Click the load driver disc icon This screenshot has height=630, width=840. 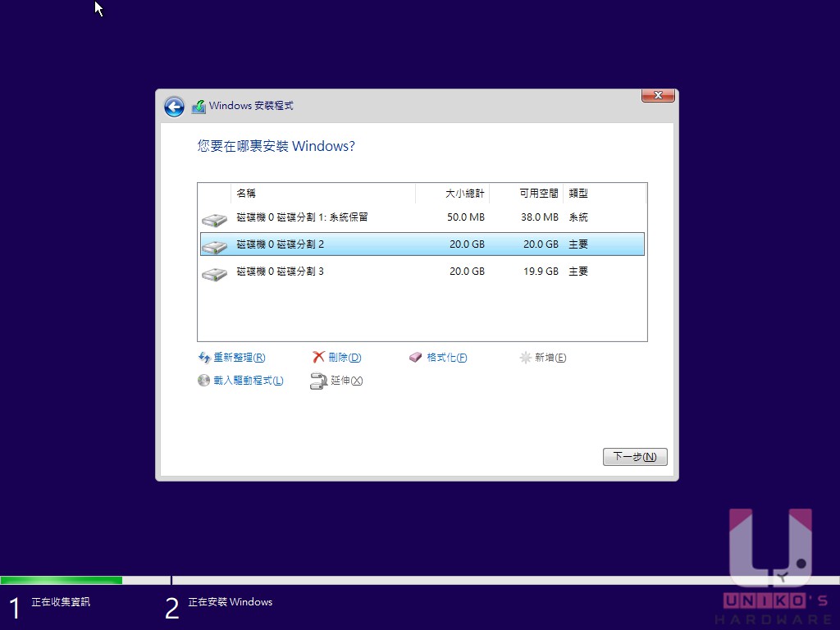click(x=203, y=381)
